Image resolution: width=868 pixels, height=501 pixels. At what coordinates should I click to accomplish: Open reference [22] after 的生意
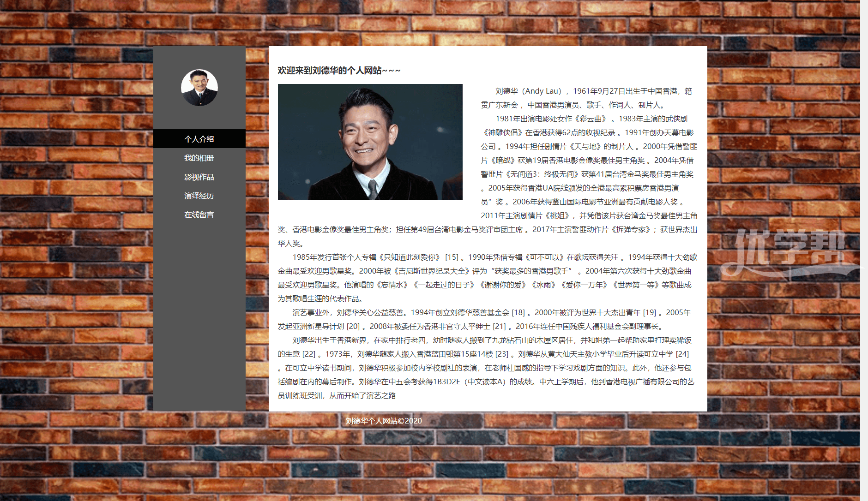309,354
